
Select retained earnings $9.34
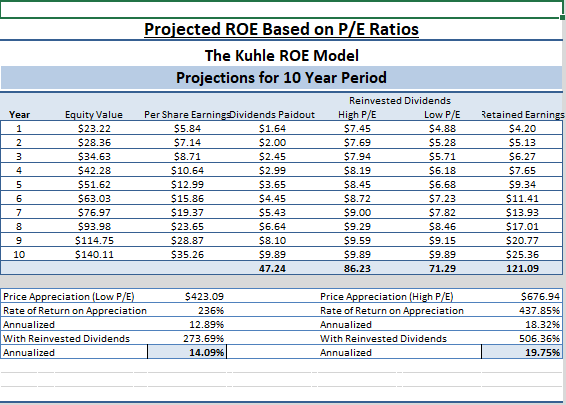(522, 184)
